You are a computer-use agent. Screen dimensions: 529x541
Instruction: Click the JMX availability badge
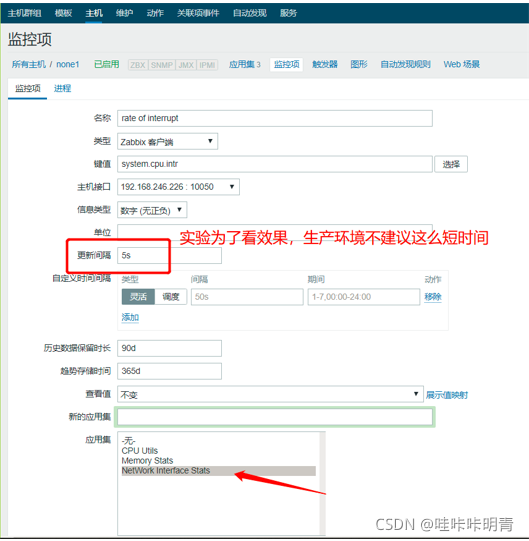coord(186,65)
